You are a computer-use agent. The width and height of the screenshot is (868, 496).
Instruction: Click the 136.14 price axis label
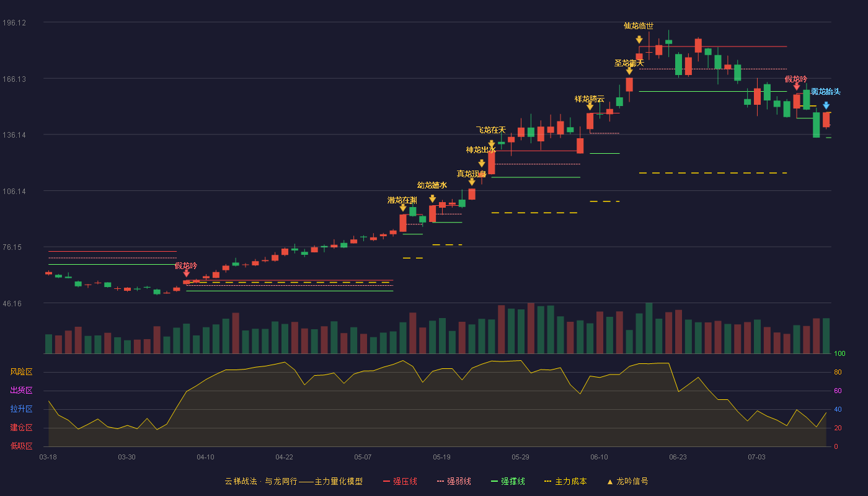tap(14, 135)
